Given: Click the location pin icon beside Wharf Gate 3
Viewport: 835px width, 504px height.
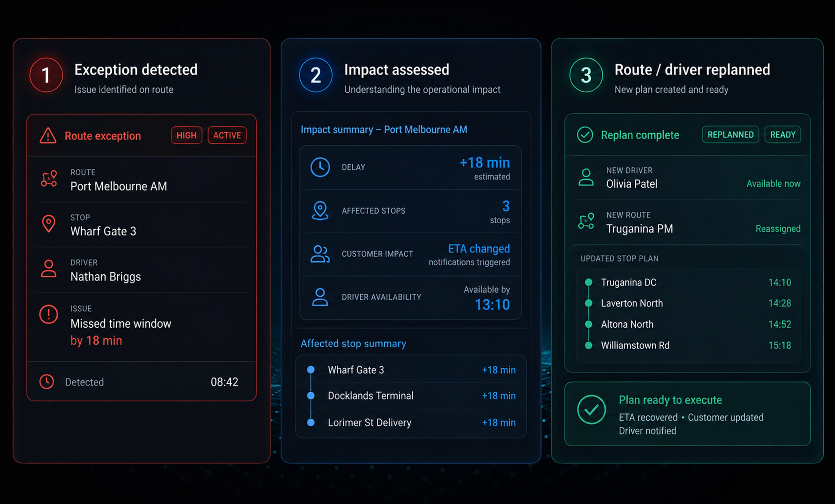Looking at the screenshot, I should (48, 224).
